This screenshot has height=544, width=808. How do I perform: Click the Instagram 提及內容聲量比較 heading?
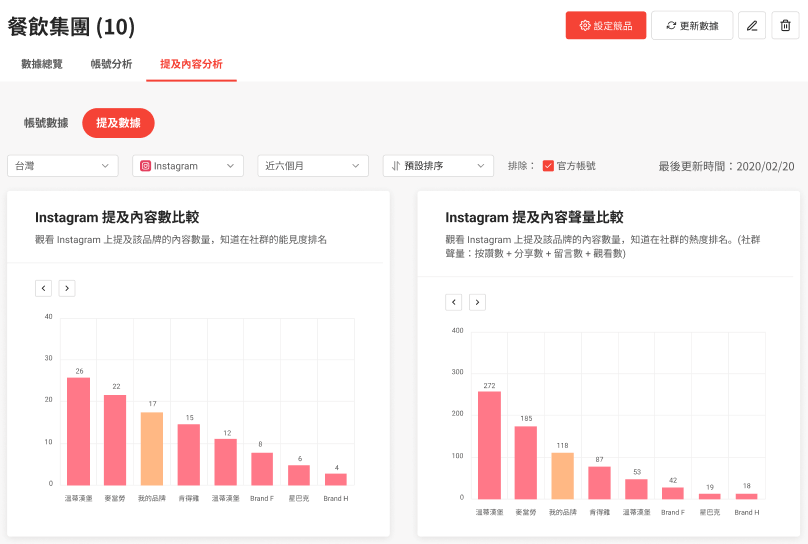[x=534, y=217]
